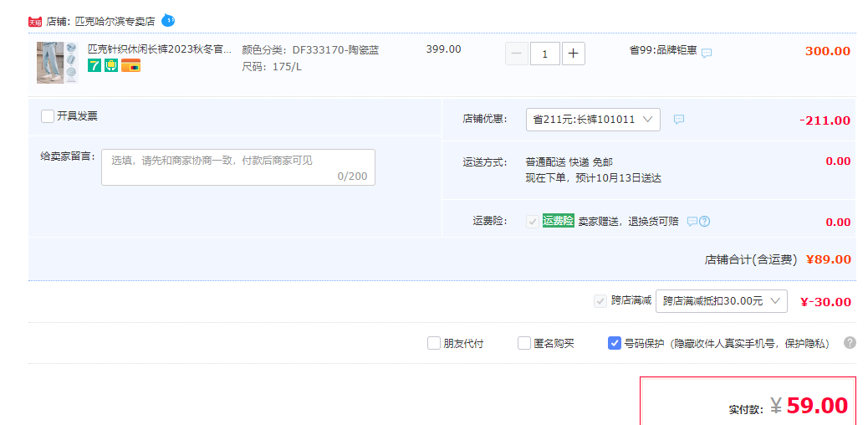Click the size text 尺码:175/L
The width and height of the screenshot is (868, 425).
[x=272, y=67]
